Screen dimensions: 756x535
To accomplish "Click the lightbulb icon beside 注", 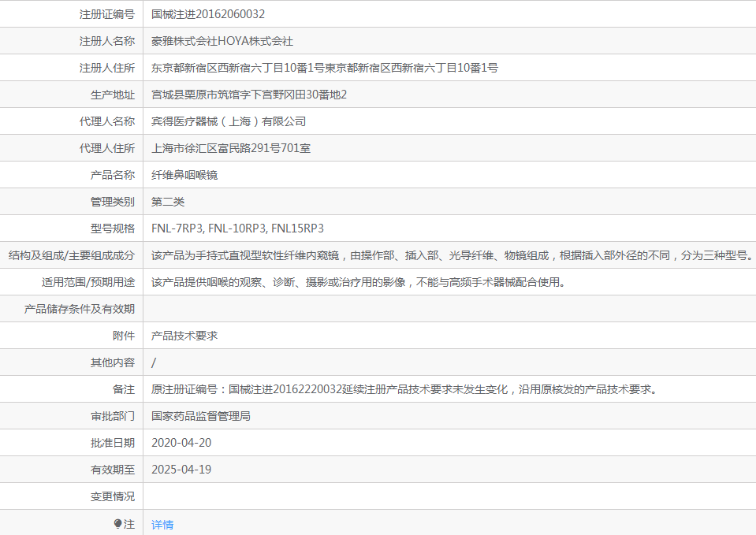I will tap(118, 524).
